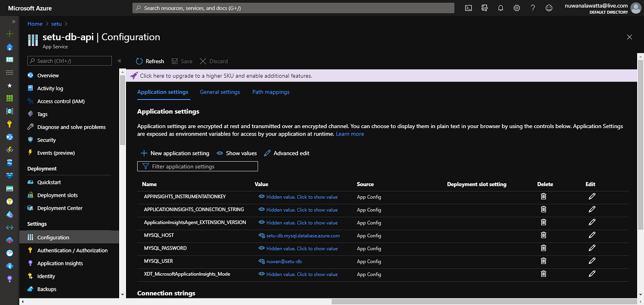
Task: Delete MYSQL_USER setting
Action: click(543, 261)
